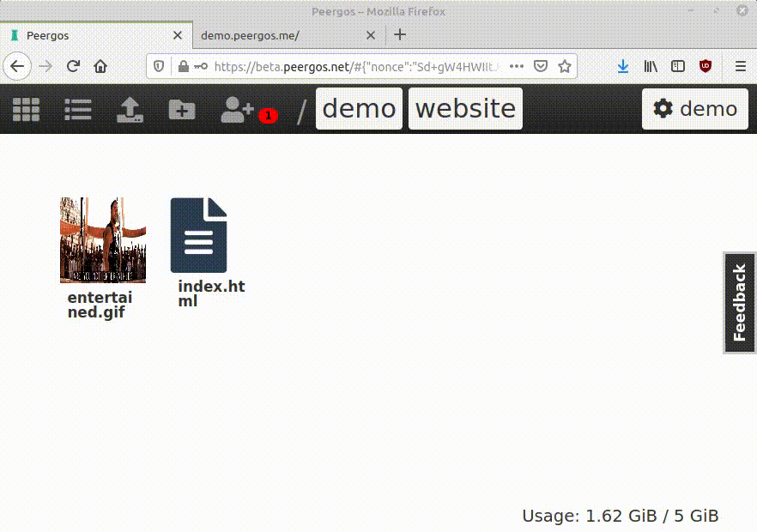Create a new folder with folder-plus icon

pos(182,109)
